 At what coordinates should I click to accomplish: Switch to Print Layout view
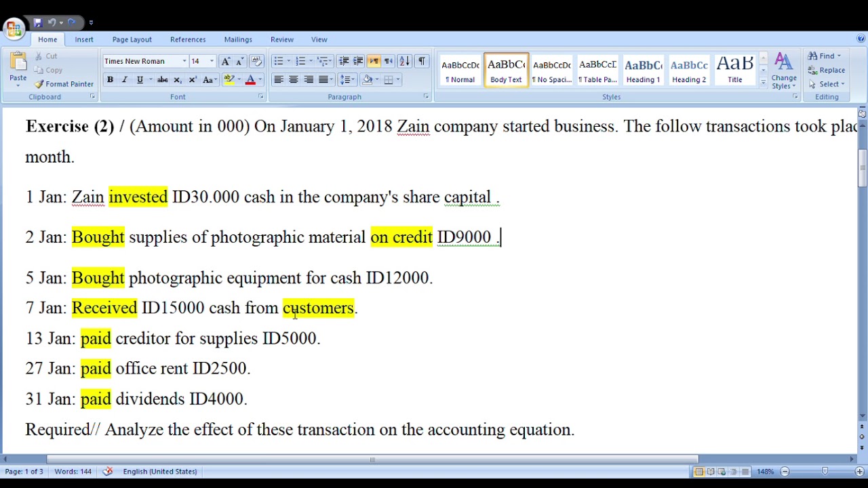tap(699, 471)
